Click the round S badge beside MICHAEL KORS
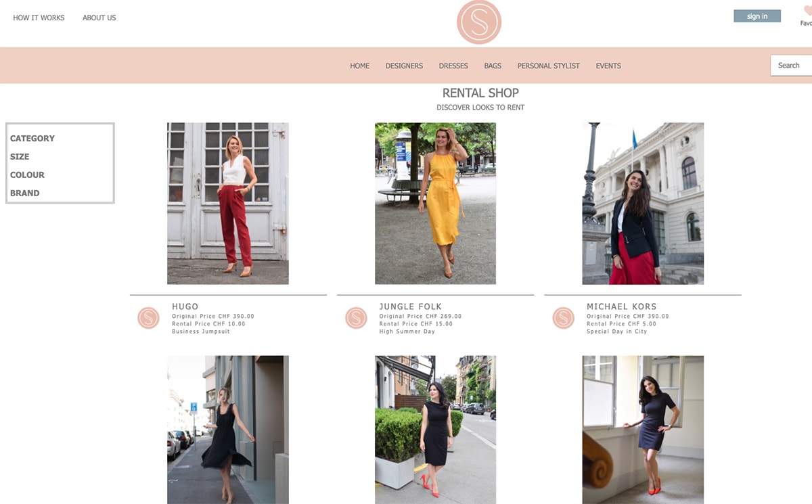Screen dimensions: 812x504 (x=563, y=318)
